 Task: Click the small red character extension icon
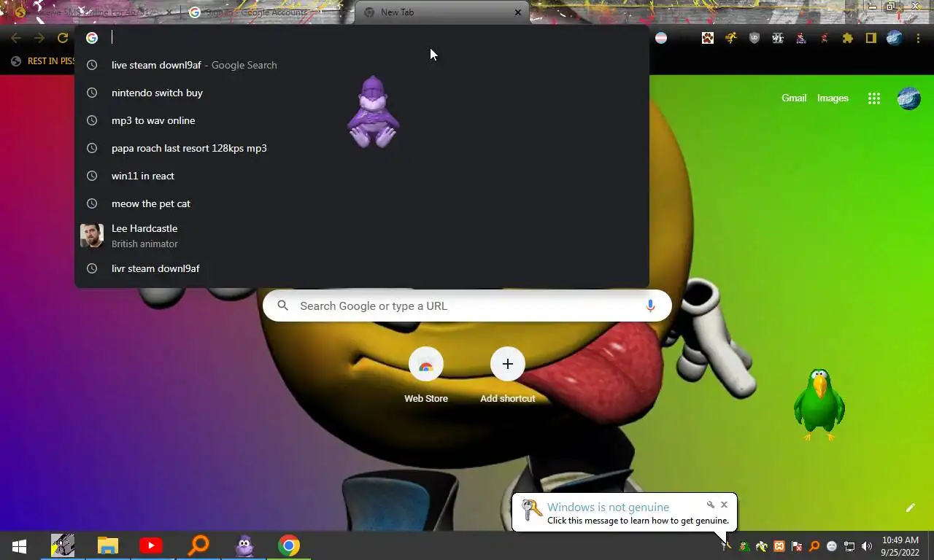coord(825,38)
